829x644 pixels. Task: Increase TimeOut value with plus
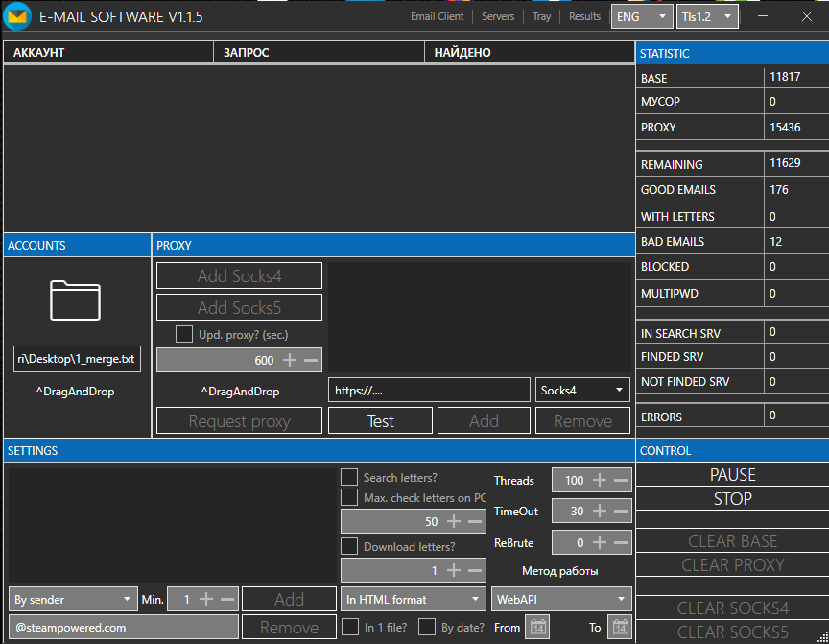[599, 511]
